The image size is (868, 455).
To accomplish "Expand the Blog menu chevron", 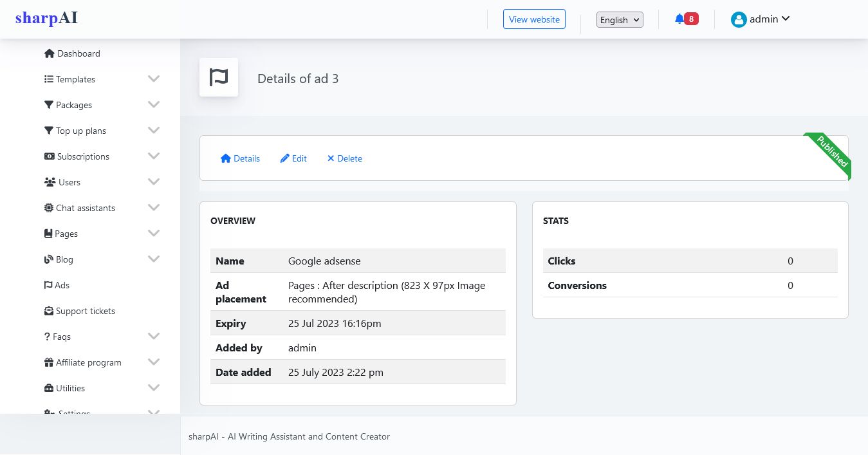I will pos(154,259).
